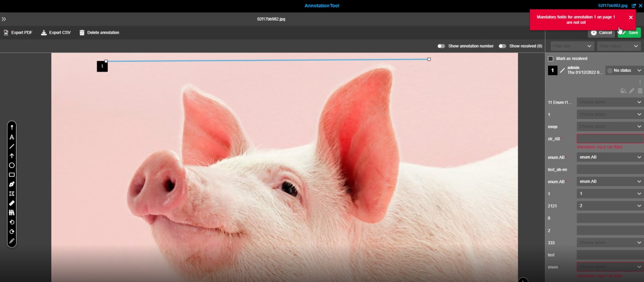Check the Mark as resolved box
Viewport: 644px width, 282px height.
[551, 59]
